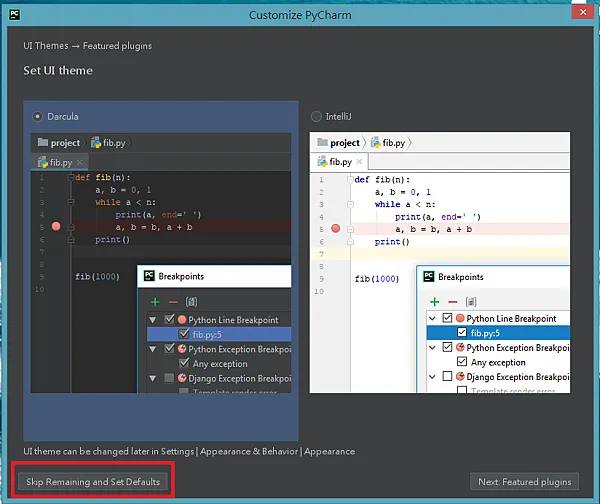Click the PyCharm logo in title bar
Screen dimensions: 600x504
[15, 15]
